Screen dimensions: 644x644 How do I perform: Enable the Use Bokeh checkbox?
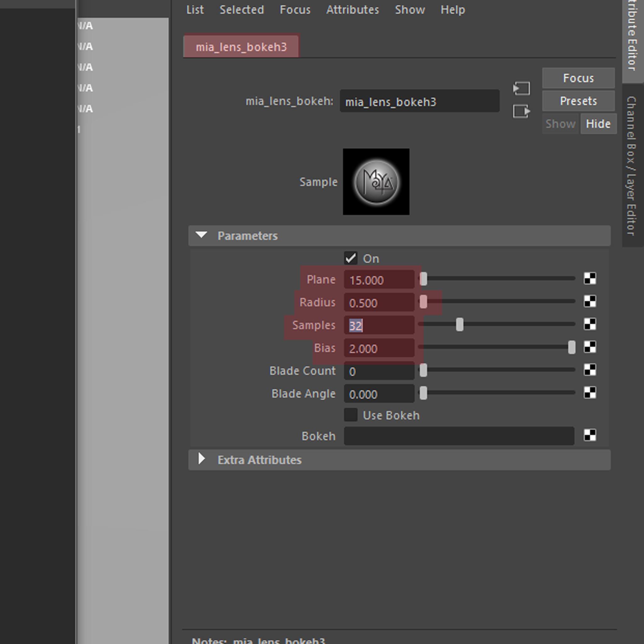pos(351,415)
